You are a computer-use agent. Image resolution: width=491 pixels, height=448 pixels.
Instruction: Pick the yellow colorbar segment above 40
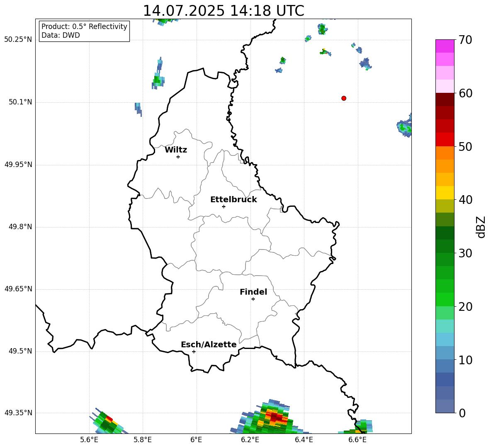445,193
